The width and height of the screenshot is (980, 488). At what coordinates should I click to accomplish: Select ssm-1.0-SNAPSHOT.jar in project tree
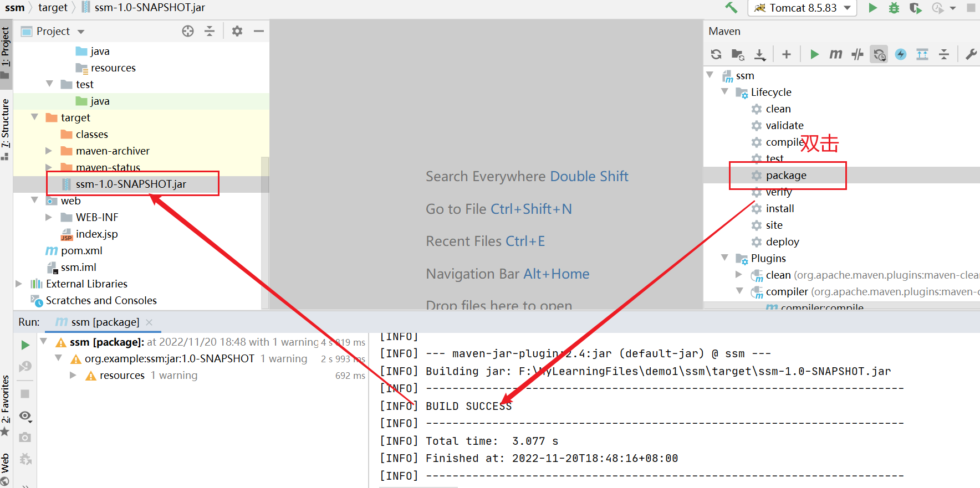point(130,184)
